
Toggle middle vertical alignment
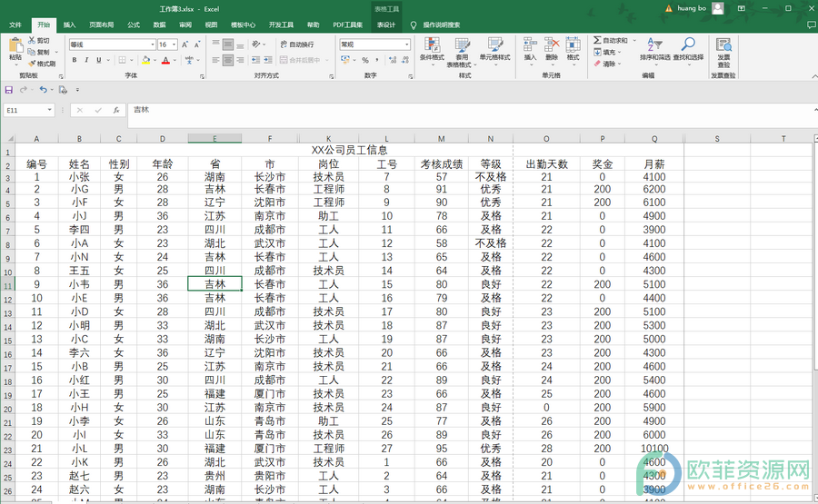tap(228, 44)
